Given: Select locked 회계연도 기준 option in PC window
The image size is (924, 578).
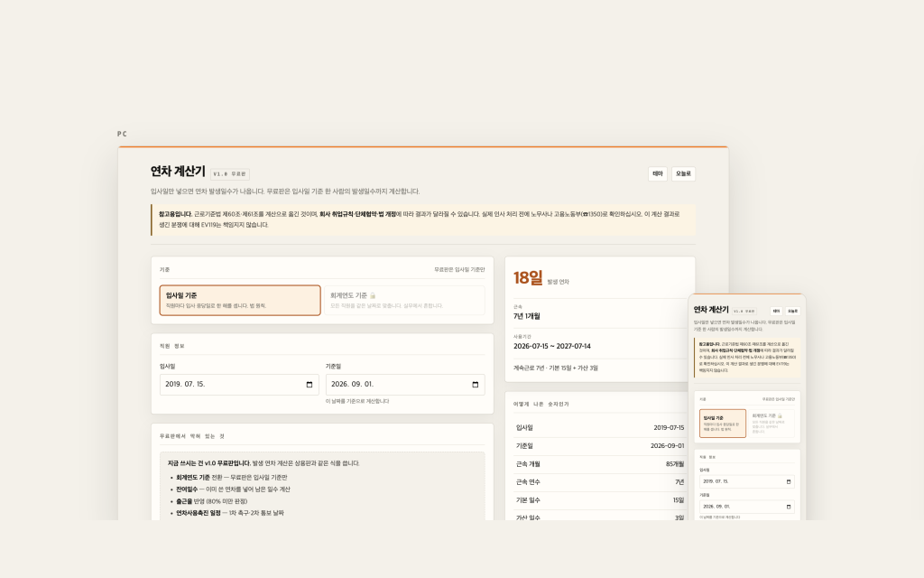Looking at the screenshot, I should (x=405, y=300).
